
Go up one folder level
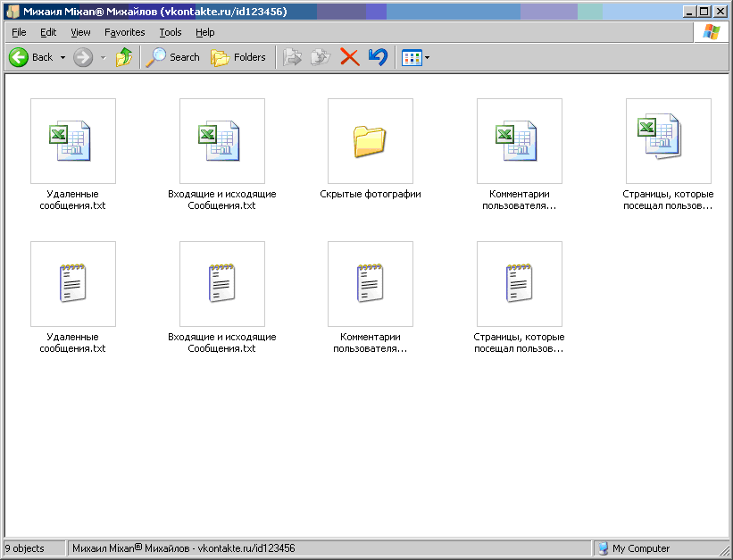[124, 57]
